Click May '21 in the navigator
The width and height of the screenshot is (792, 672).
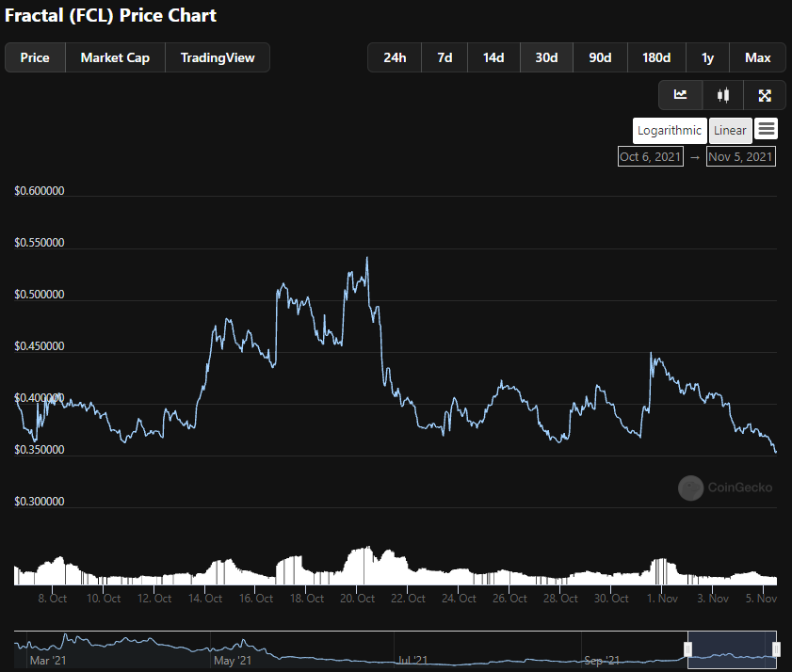click(233, 661)
